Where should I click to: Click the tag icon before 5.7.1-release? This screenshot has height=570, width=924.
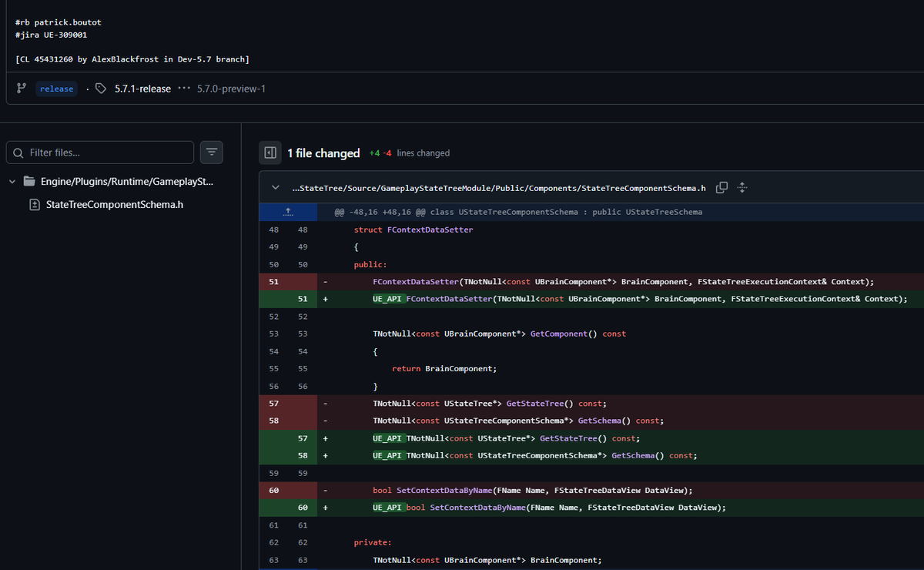101,89
